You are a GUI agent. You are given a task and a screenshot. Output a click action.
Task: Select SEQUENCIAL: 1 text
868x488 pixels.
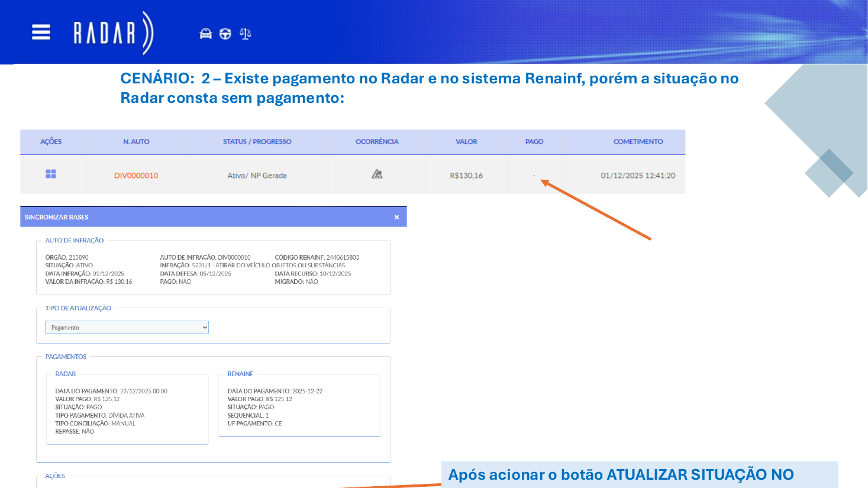pyautogui.click(x=248, y=415)
